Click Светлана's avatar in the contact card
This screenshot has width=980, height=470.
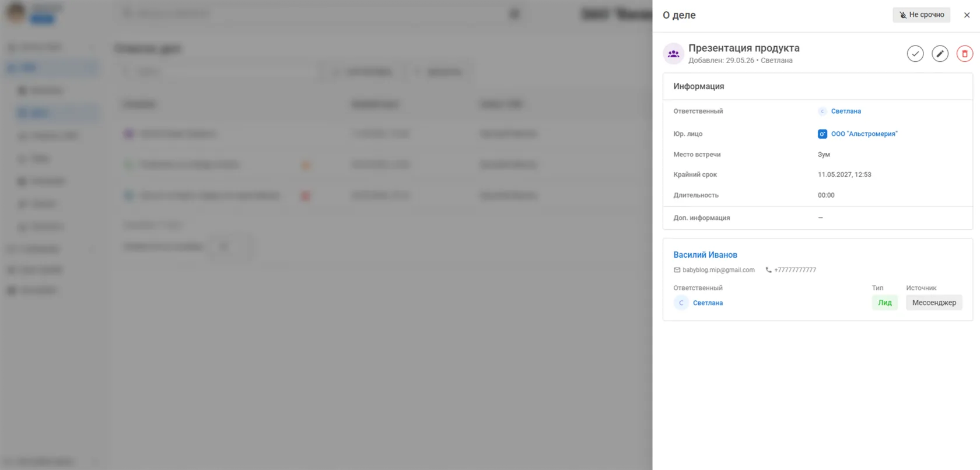tap(681, 303)
